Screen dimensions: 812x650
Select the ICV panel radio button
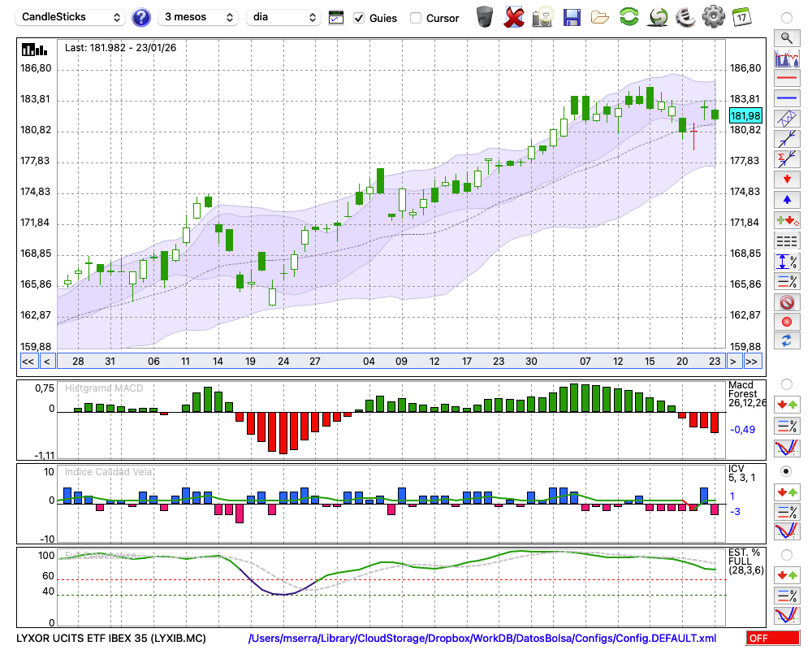point(787,471)
